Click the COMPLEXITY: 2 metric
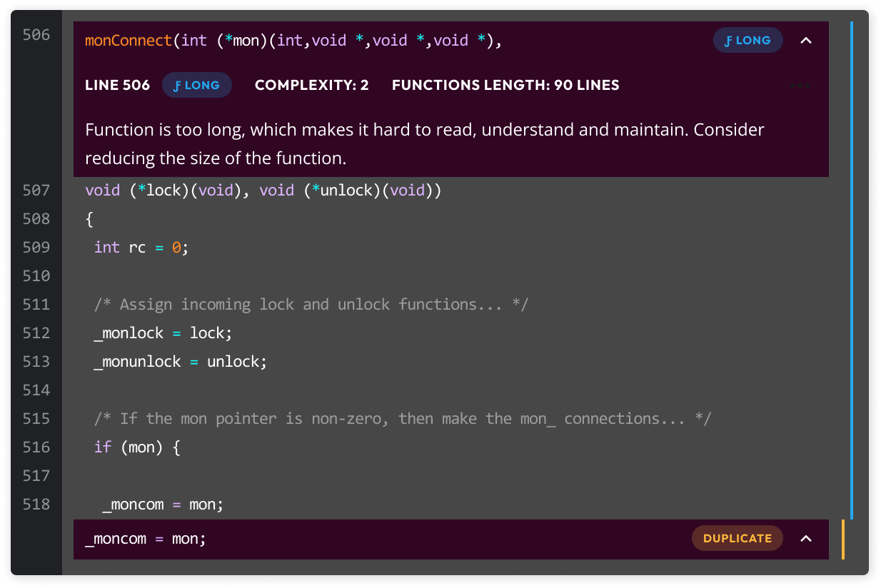The image size is (881, 588). pos(312,86)
